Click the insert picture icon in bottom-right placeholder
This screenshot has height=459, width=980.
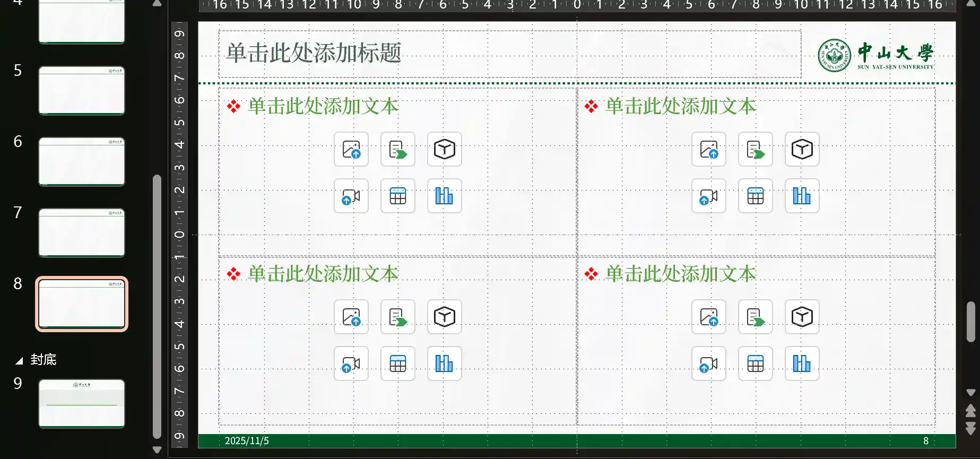[x=708, y=317]
